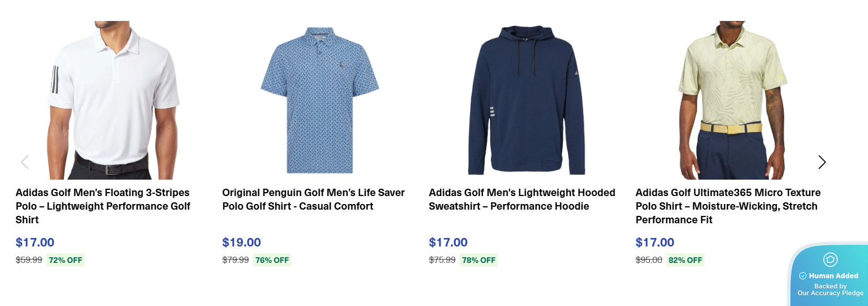Click the previous carousel arrow
Viewport: 868px width, 306px height.
[25, 162]
